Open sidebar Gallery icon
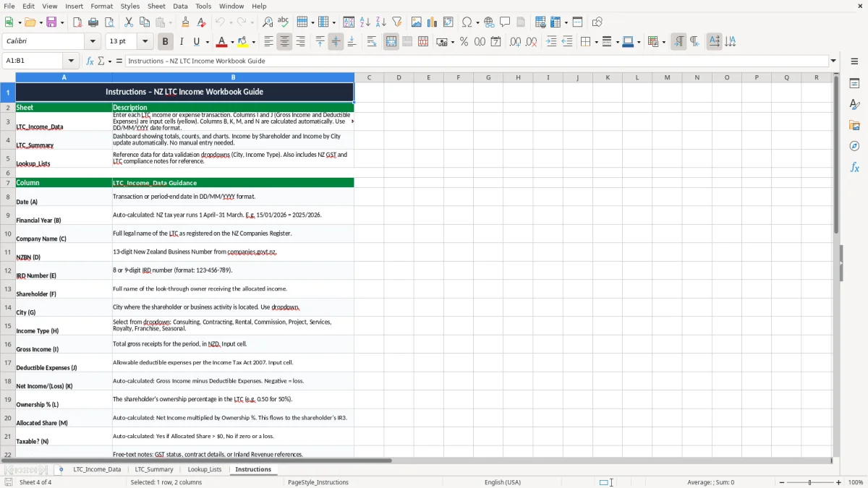The height and width of the screenshot is (488, 868). (854, 126)
